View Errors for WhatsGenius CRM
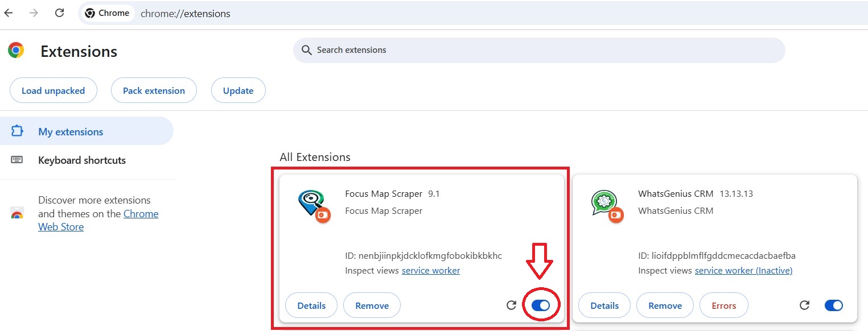Image resolution: width=868 pixels, height=331 pixels. click(x=723, y=305)
